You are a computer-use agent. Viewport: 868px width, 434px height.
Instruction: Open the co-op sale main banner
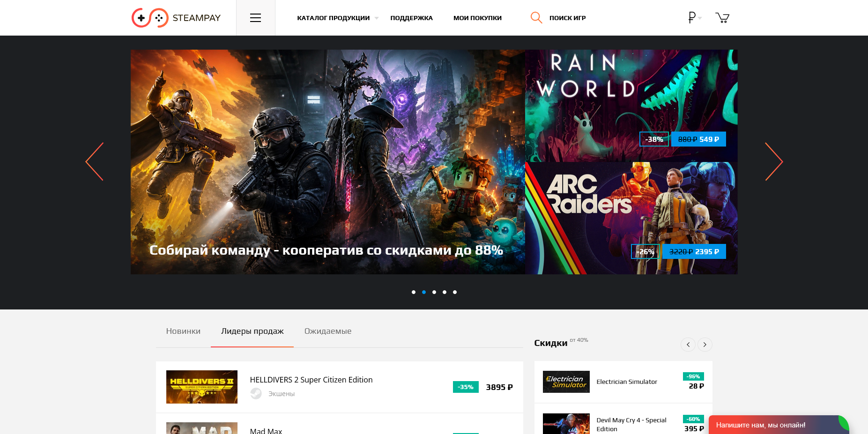328,162
